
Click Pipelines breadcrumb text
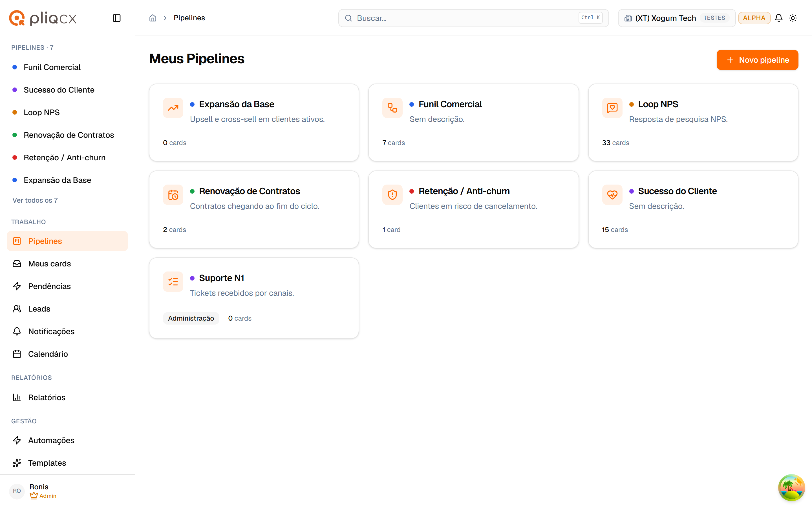click(x=189, y=18)
